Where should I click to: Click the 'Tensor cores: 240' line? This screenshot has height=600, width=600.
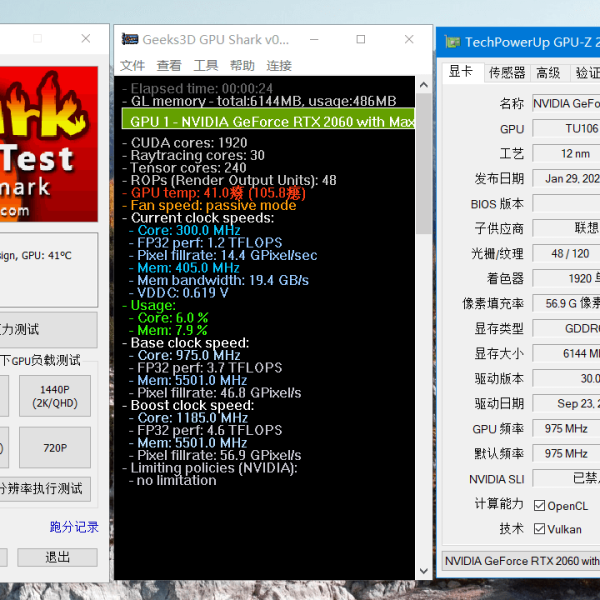point(184,168)
